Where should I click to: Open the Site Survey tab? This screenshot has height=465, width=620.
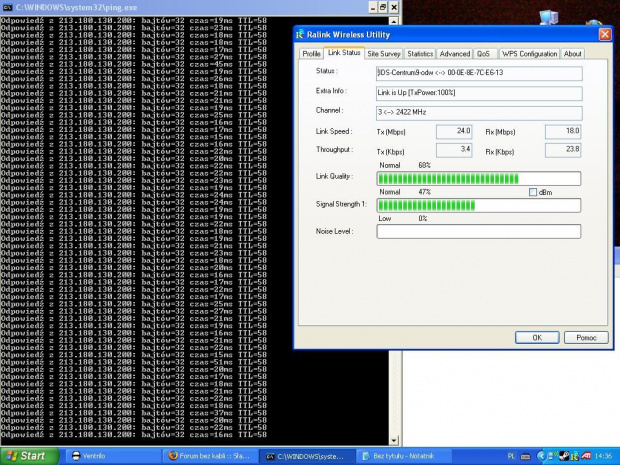(383, 54)
